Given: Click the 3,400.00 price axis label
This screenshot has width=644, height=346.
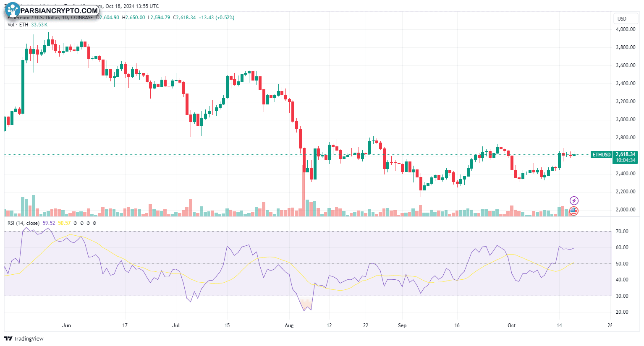Looking at the screenshot, I should [x=625, y=83].
